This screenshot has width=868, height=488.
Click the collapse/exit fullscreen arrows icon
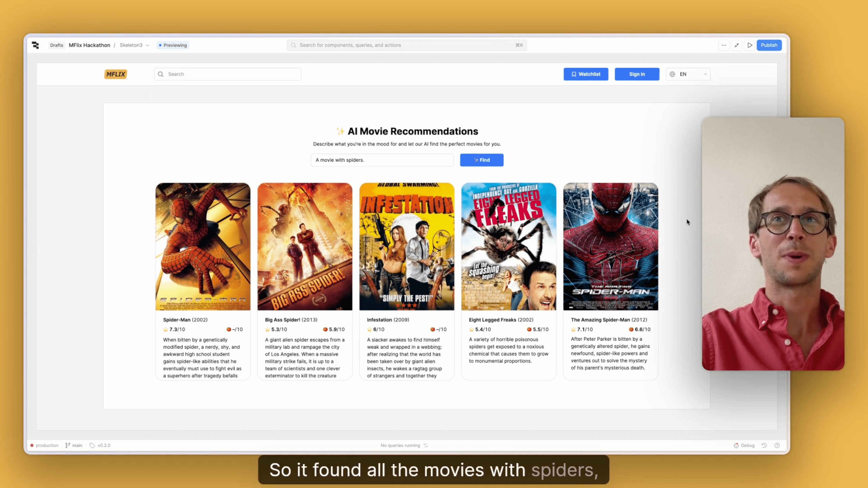pos(737,45)
